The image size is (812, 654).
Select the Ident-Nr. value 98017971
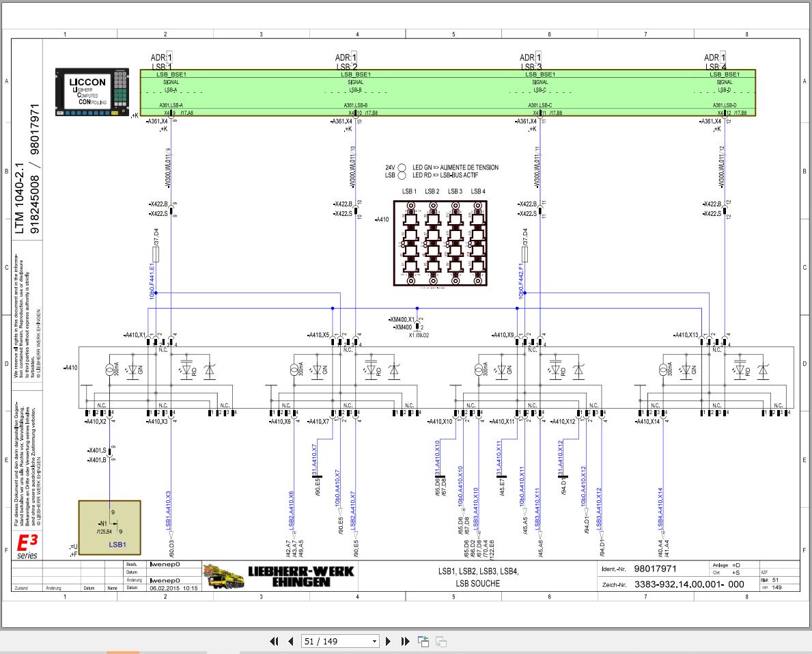tap(655, 569)
